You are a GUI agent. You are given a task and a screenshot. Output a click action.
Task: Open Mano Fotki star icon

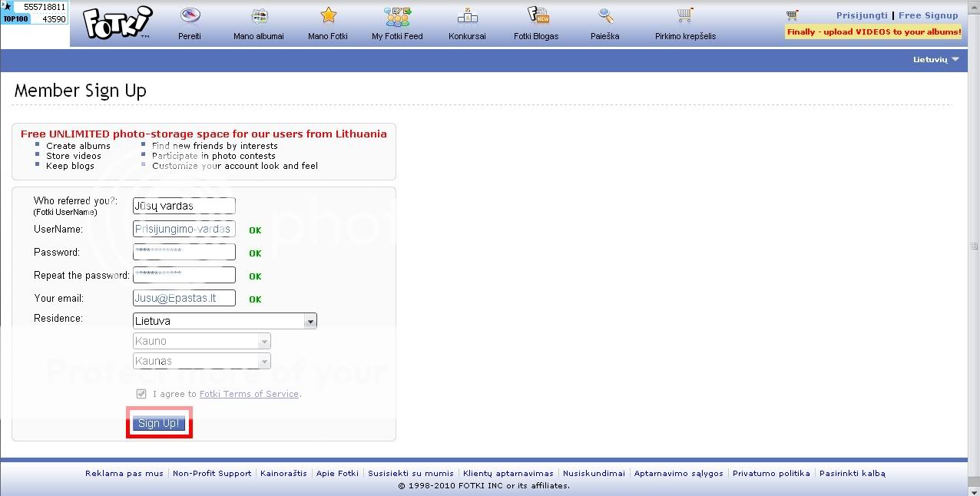(x=329, y=15)
